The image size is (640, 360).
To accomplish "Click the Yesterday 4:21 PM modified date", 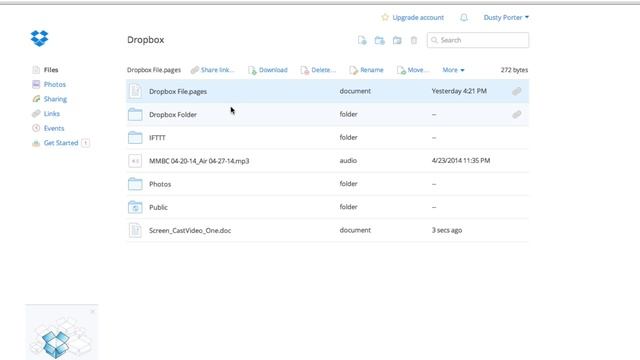I will 459,91.
